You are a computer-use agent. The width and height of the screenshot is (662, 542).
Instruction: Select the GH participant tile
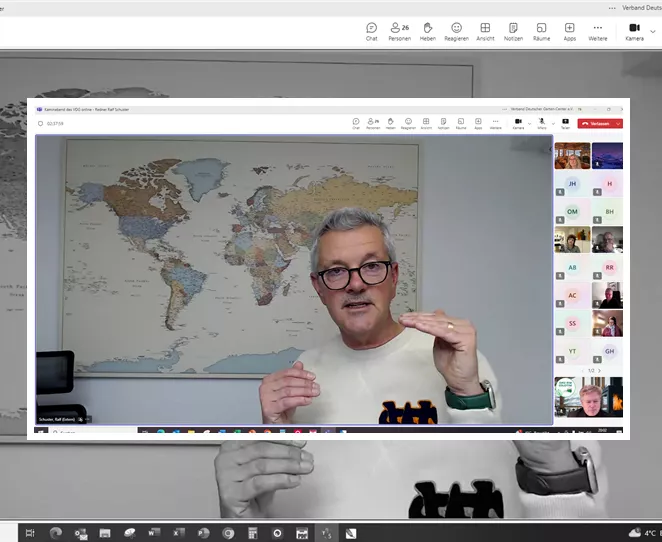coord(607,351)
